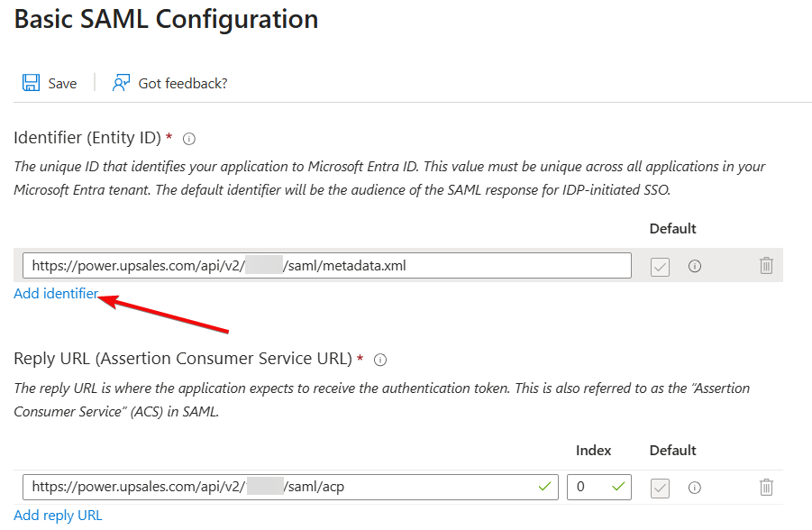Click info icon next to reply URL Default checkbox
Screen dimensions: 812x530
[695, 488]
